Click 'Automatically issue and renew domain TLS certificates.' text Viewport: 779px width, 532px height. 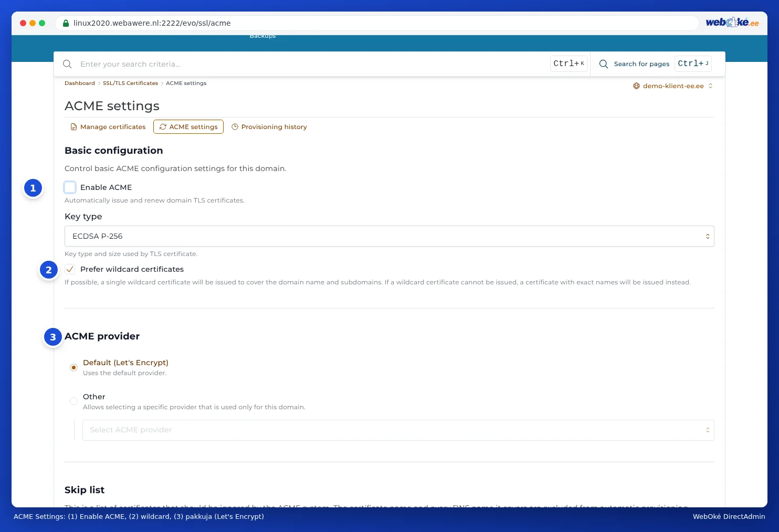click(154, 200)
